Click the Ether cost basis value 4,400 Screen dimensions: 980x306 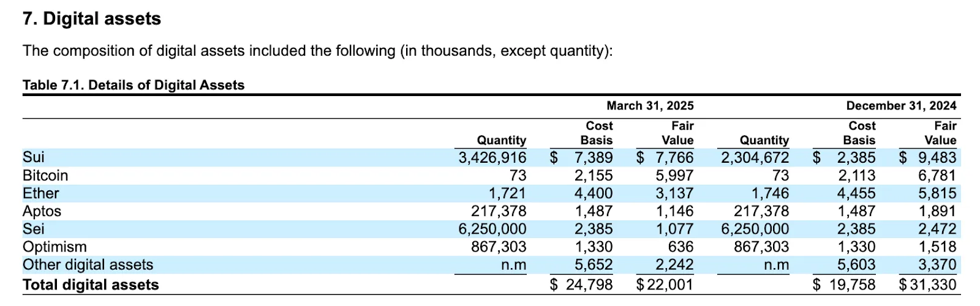[594, 193]
